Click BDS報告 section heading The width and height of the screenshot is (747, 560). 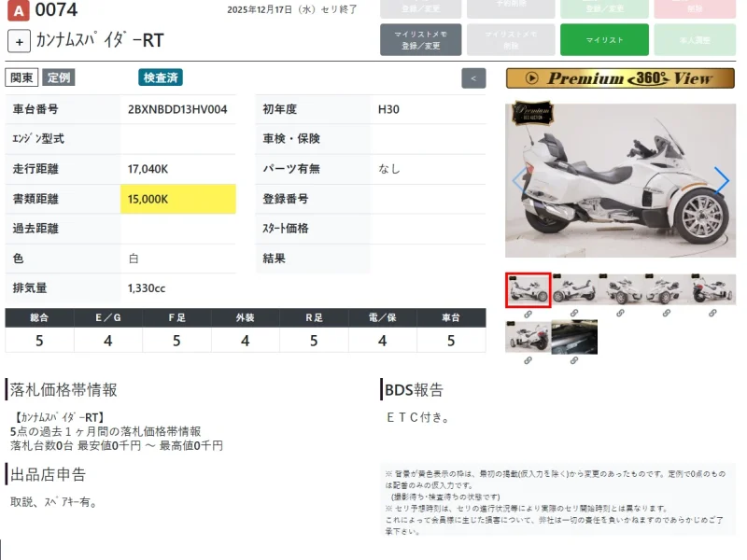coord(414,390)
